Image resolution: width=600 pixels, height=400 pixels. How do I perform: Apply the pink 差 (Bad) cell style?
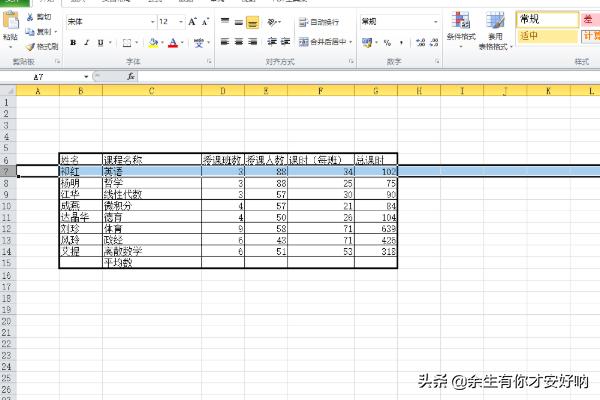coord(590,19)
